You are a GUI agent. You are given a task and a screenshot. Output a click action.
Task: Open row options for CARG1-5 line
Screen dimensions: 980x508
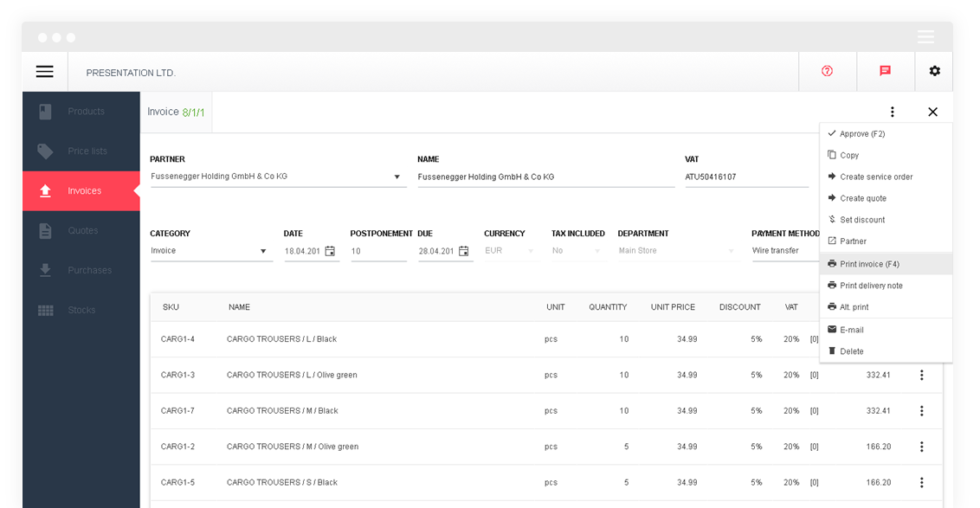(x=921, y=482)
